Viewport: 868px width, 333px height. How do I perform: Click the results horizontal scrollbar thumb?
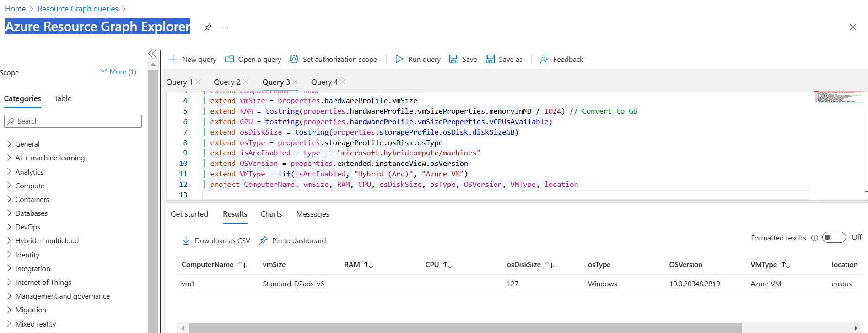pyautogui.click(x=465, y=328)
